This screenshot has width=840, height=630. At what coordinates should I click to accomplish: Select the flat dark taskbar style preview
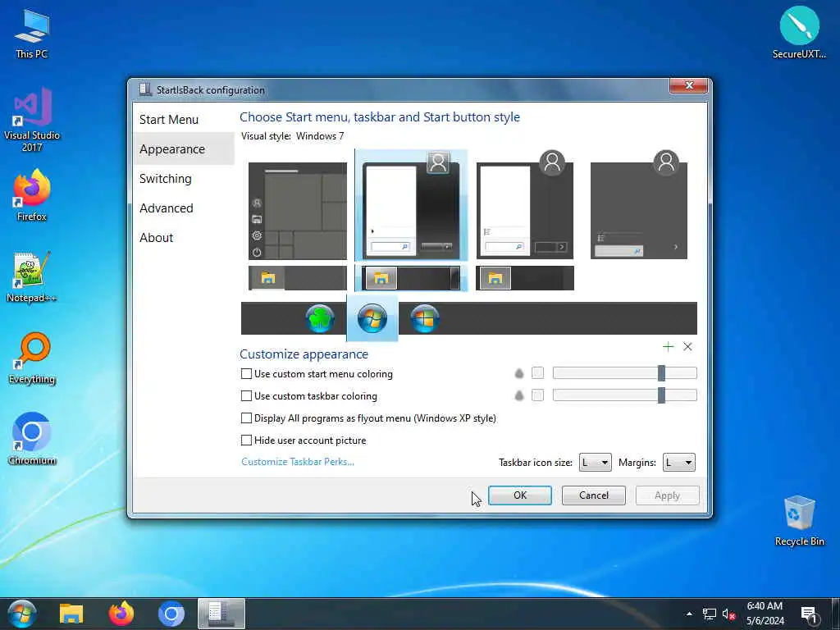click(525, 278)
